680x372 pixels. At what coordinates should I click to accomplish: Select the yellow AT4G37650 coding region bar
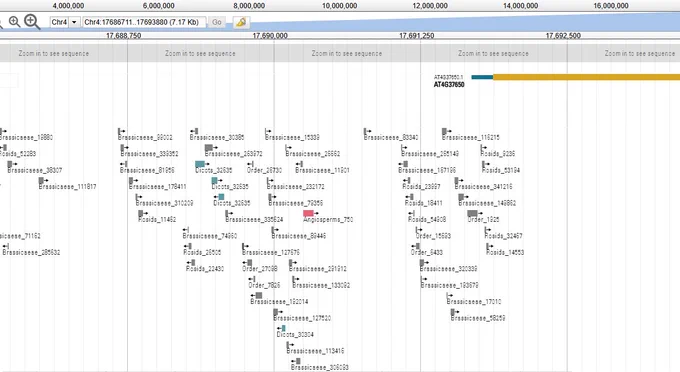pyautogui.click(x=586, y=77)
